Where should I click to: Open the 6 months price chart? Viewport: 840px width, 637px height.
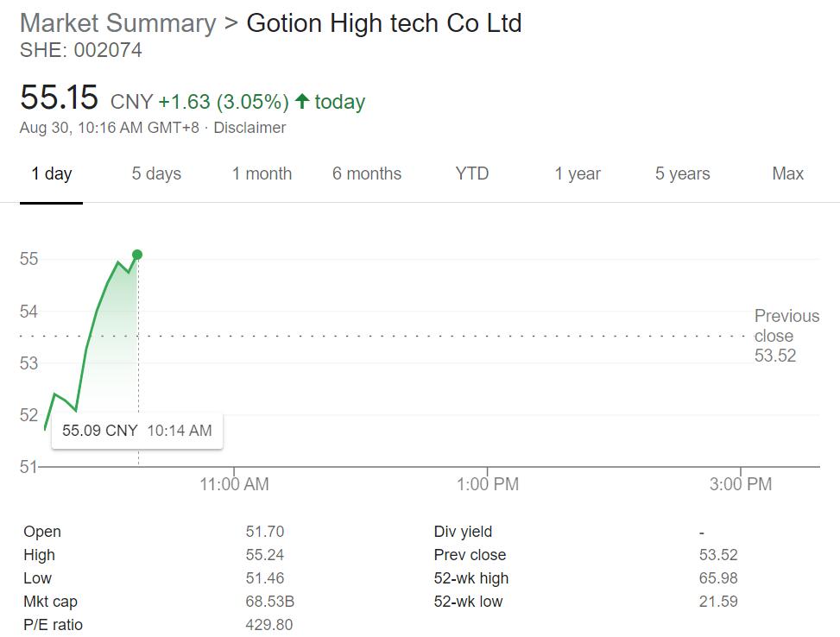click(x=367, y=173)
